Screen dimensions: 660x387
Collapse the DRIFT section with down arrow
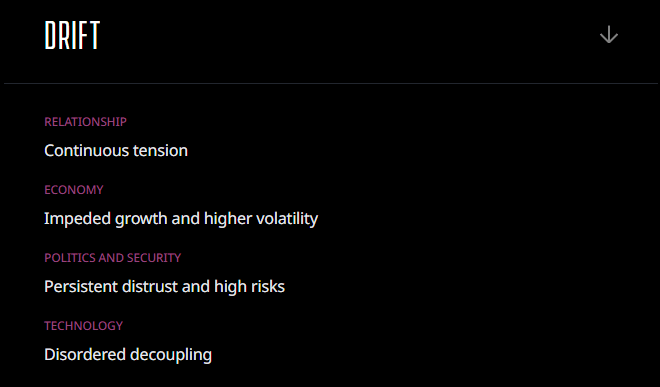tap(609, 35)
